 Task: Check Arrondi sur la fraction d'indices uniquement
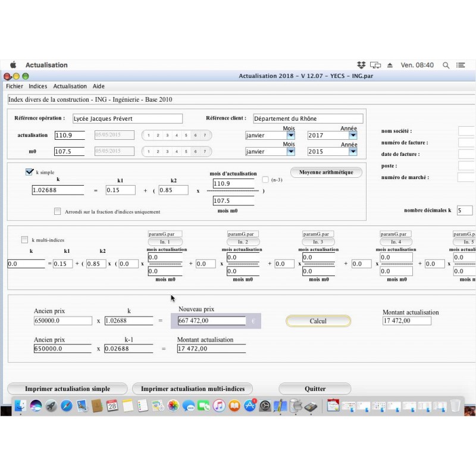coord(57,211)
